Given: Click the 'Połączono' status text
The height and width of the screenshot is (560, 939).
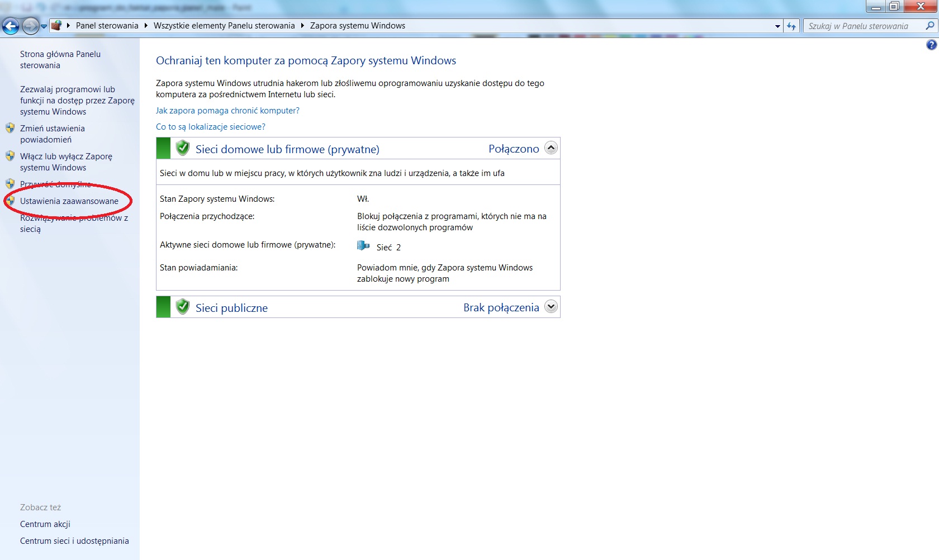Looking at the screenshot, I should point(514,149).
